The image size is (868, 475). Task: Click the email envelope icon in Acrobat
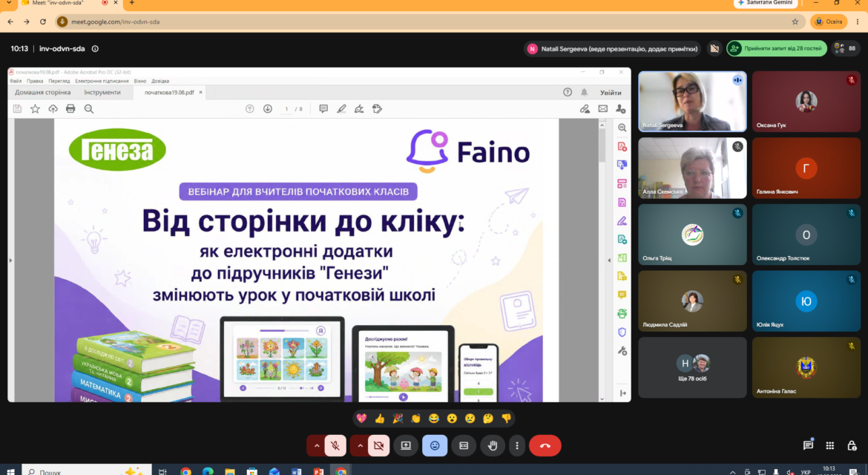tap(603, 109)
